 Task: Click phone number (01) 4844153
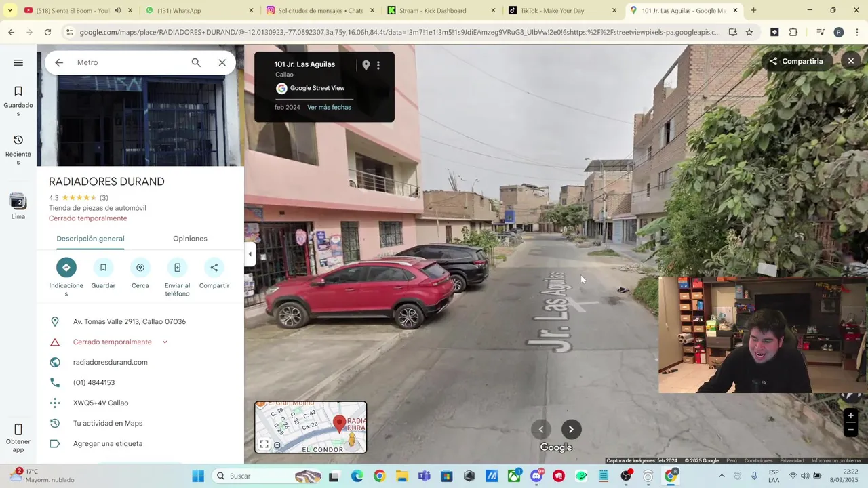pos(94,382)
